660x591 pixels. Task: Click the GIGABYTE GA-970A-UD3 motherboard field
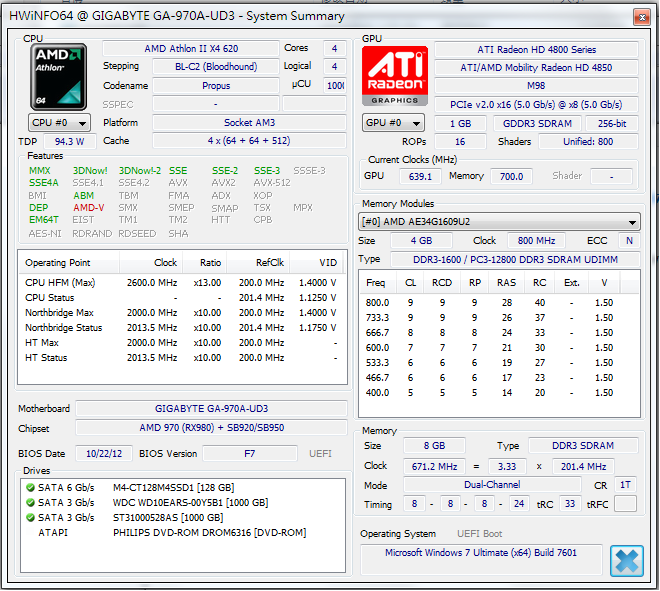(211, 409)
